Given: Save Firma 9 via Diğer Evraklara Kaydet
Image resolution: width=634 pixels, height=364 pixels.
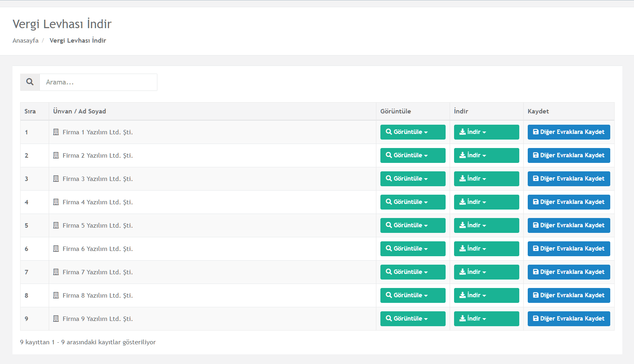Looking at the screenshot, I should tap(569, 319).
